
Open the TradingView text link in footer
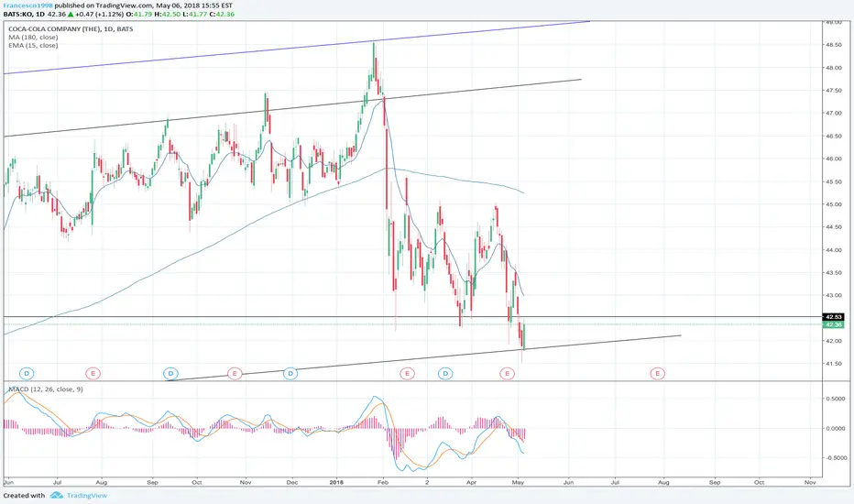pyautogui.click(x=87, y=495)
